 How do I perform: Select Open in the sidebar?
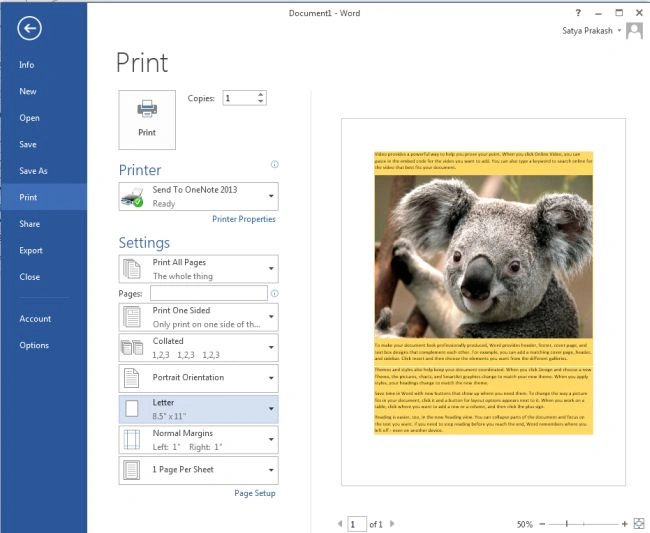tap(44, 118)
